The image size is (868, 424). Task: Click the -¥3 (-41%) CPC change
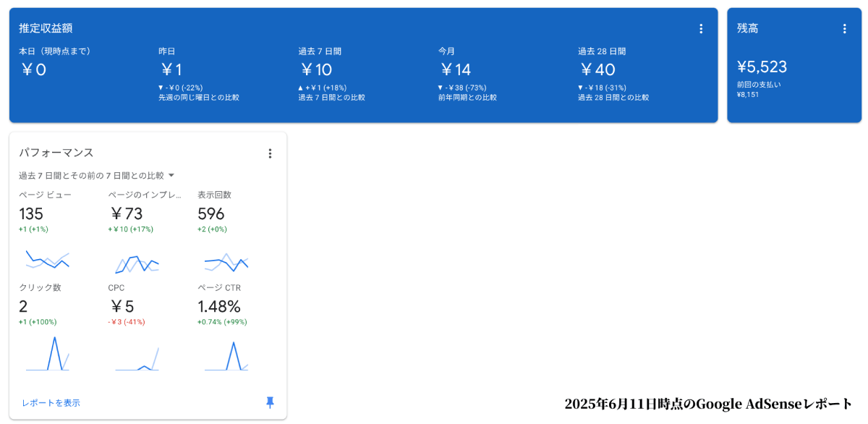click(x=127, y=322)
